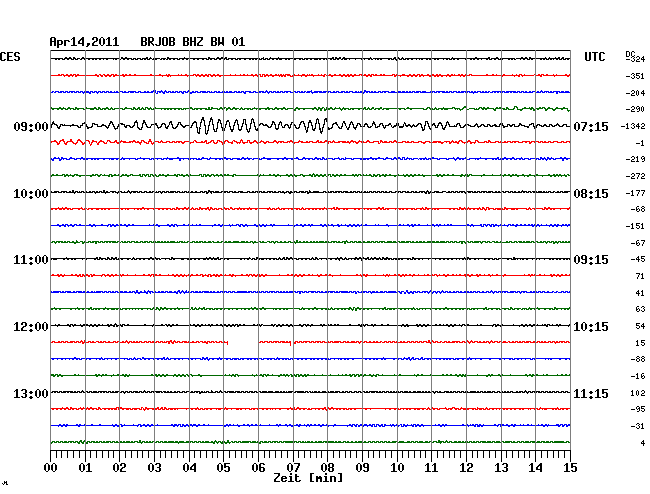Viewport: 650px width, 494px height.
Task: Click the DC offset value "-272"
Action: (x=635, y=176)
